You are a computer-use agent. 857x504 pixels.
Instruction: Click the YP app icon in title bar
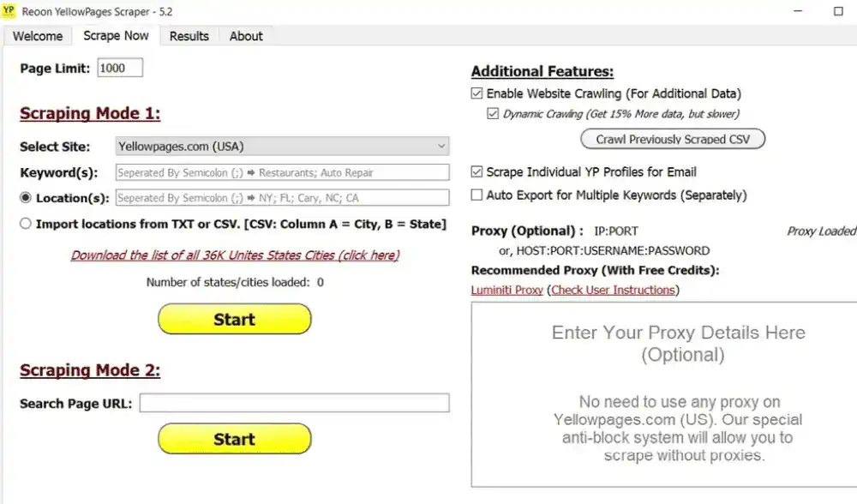point(9,11)
